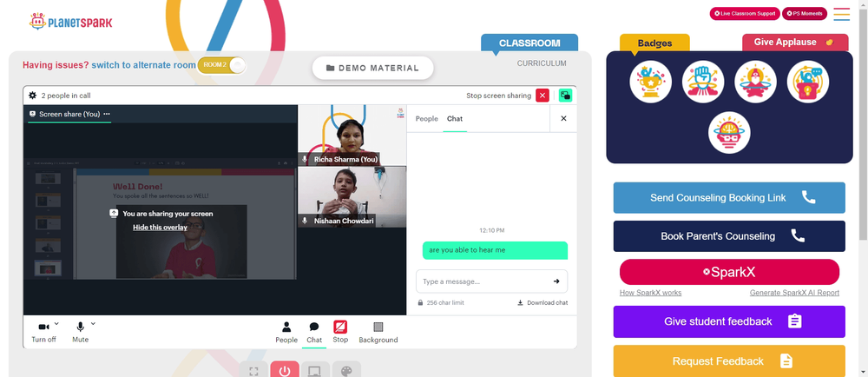Expand microphone options chevron
The height and width of the screenshot is (377, 868).
pos(93,324)
